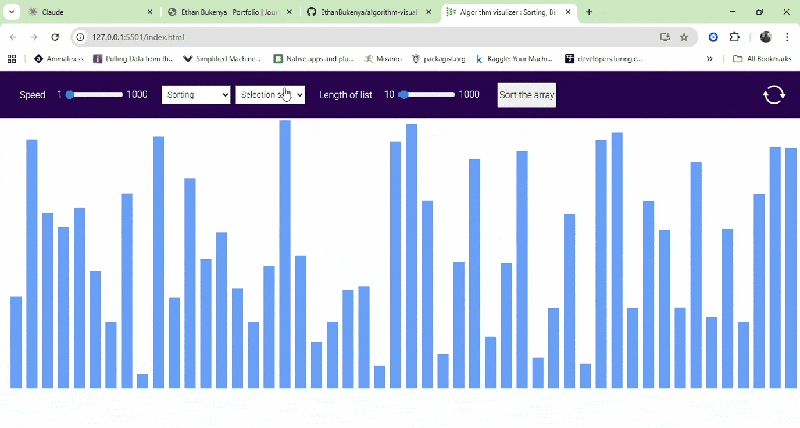Open the Sorting category dropdown
The width and height of the screenshot is (800, 428).
tap(196, 95)
